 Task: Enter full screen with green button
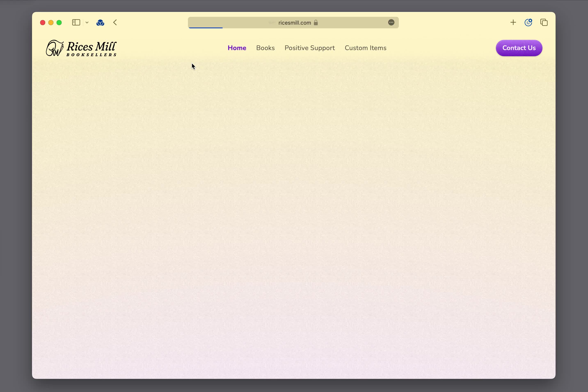pos(59,23)
